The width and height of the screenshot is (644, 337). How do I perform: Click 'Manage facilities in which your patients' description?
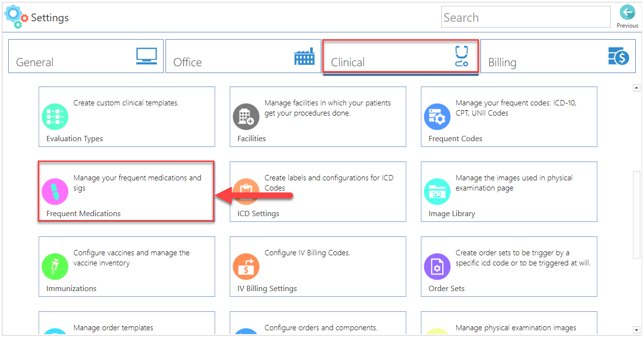click(x=328, y=108)
